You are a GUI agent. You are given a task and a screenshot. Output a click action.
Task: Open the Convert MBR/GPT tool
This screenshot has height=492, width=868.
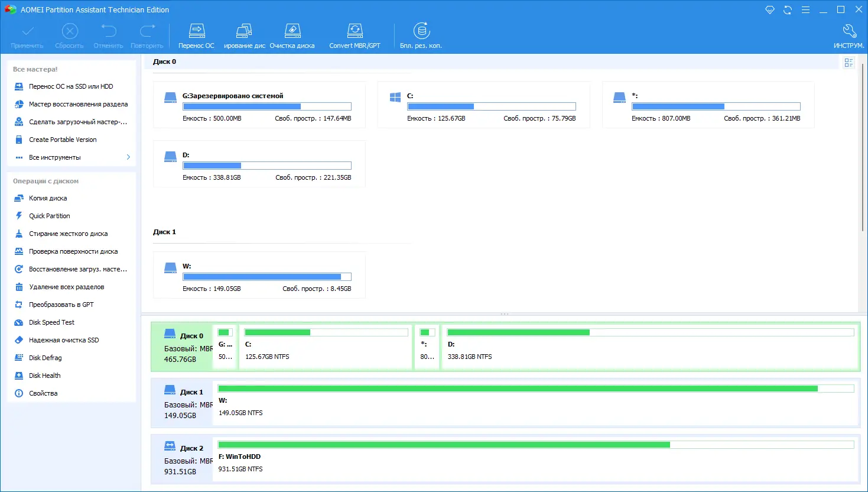coord(355,36)
